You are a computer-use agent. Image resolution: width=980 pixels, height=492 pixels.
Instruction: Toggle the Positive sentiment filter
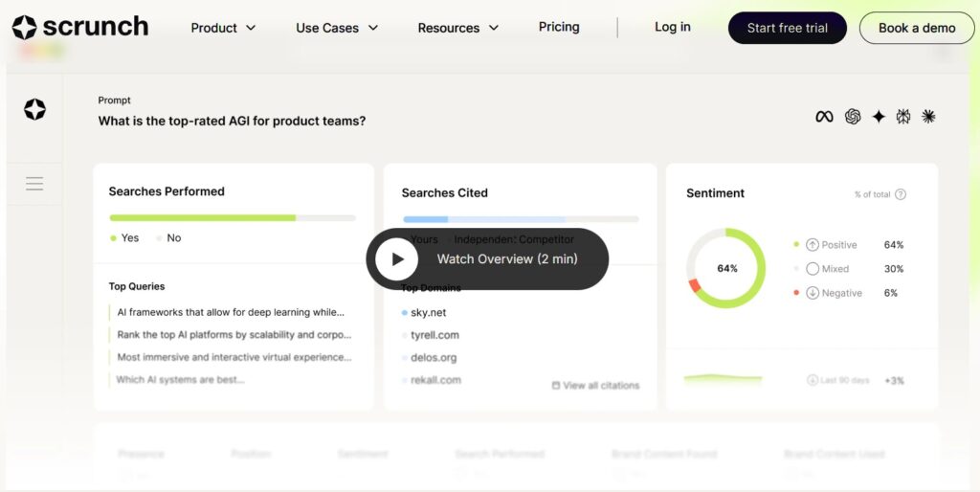(x=813, y=245)
